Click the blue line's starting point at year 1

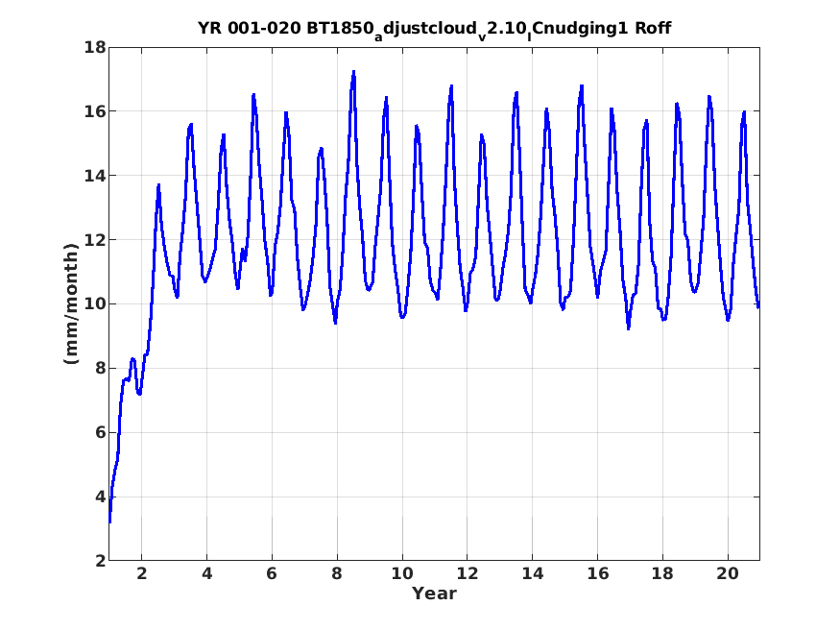[x=109, y=521]
